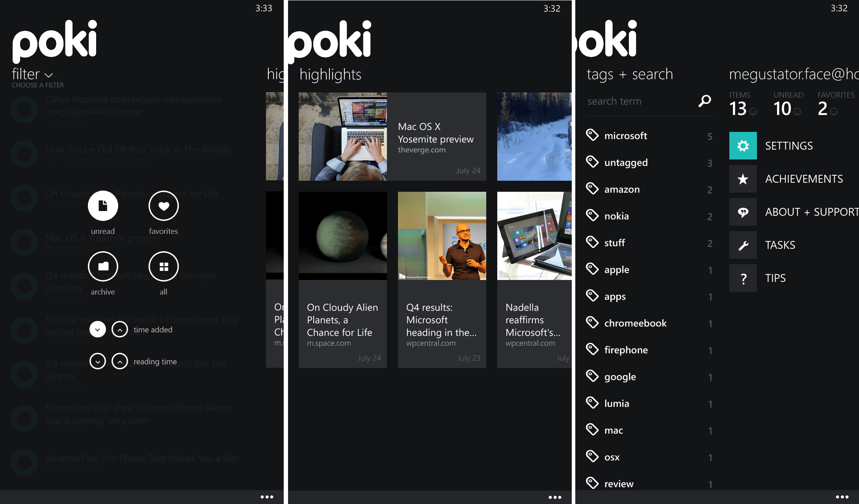Open Achievements star tile
The image size is (859, 504).
pyautogui.click(x=743, y=179)
